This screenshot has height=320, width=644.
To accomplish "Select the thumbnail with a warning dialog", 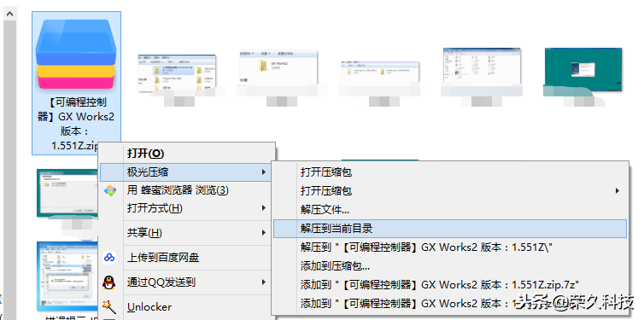I will pyautogui.click(x=67, y=276).
